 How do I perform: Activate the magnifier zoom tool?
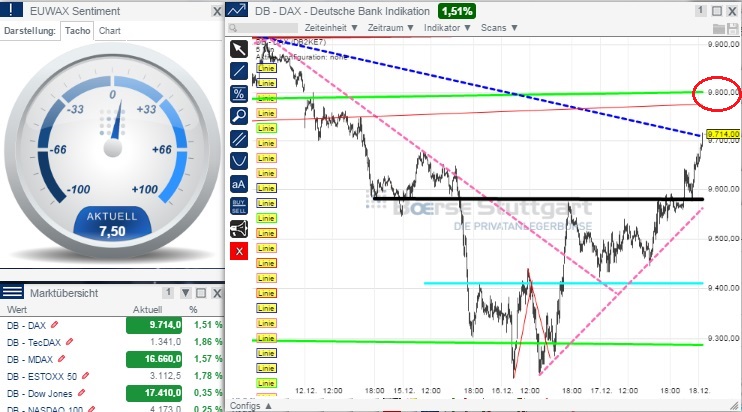[239, 116]
